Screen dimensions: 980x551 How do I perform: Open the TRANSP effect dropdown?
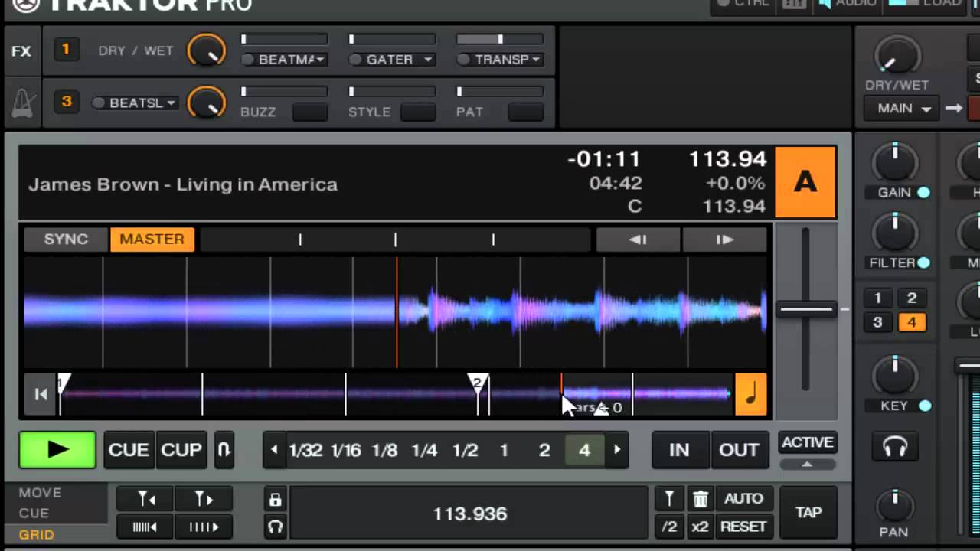(x=535, y=60)
